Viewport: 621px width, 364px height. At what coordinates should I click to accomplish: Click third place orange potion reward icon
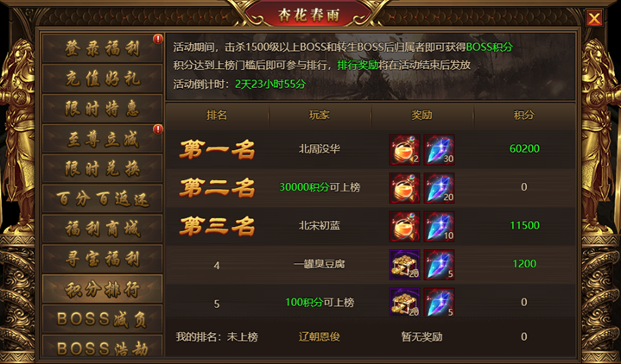404,226
